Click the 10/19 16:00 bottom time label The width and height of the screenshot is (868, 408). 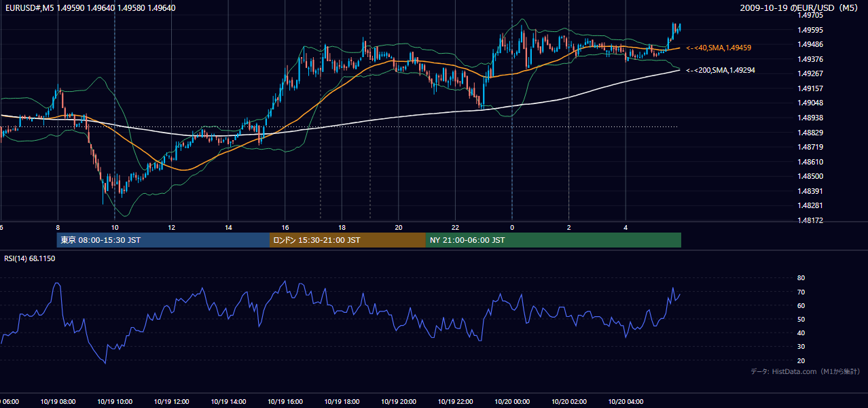point(285,401)
